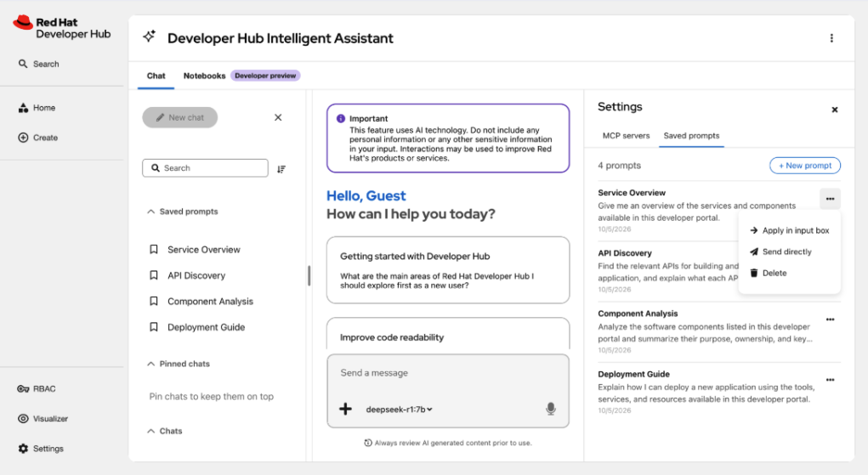Click the New chat button

(180, 117)
